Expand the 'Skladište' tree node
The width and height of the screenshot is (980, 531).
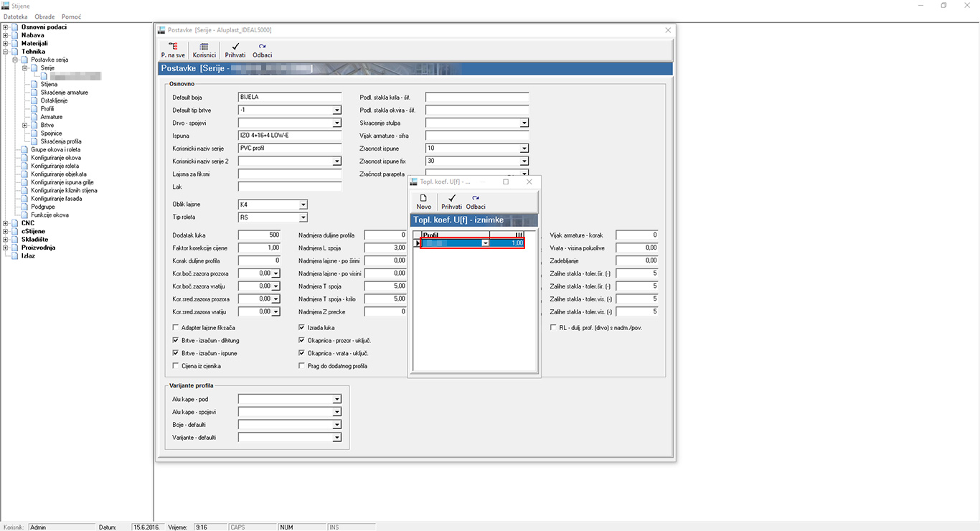(6, 240)
